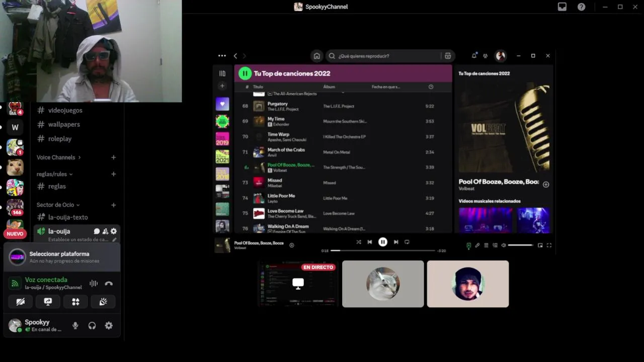Toggle screen share button in voice panel
The height and width of the screenshot is (362, 644).
point(48,302)
